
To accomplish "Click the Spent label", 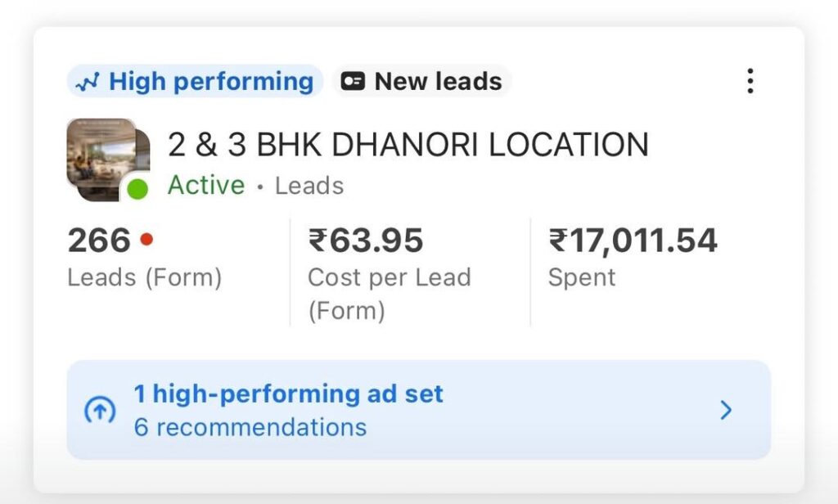I will click(581, 277).
